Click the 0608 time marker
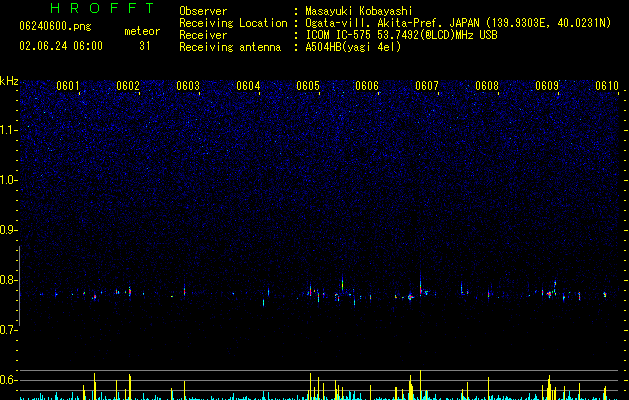This screenshot has width=629, height=400. point(487,86)
